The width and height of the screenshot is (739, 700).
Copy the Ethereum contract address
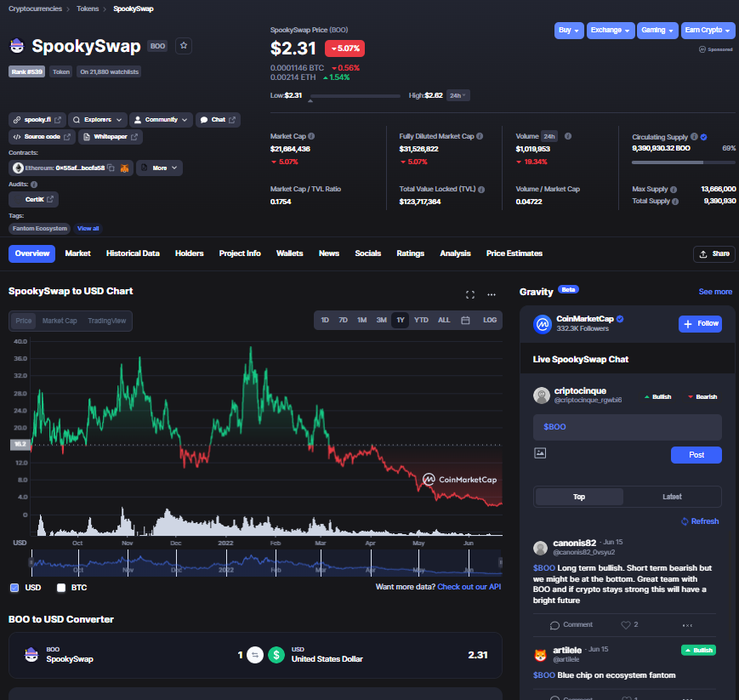(111, 168)
